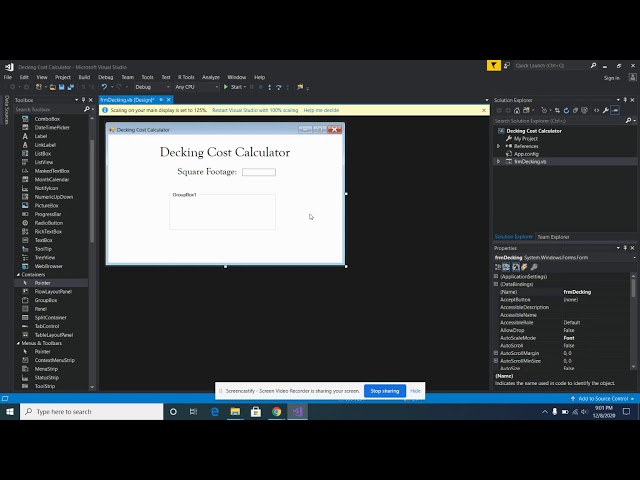Select RadioButton control in Toolbox
The height and width of the screenshot is (480, 640).
[49, 223]
